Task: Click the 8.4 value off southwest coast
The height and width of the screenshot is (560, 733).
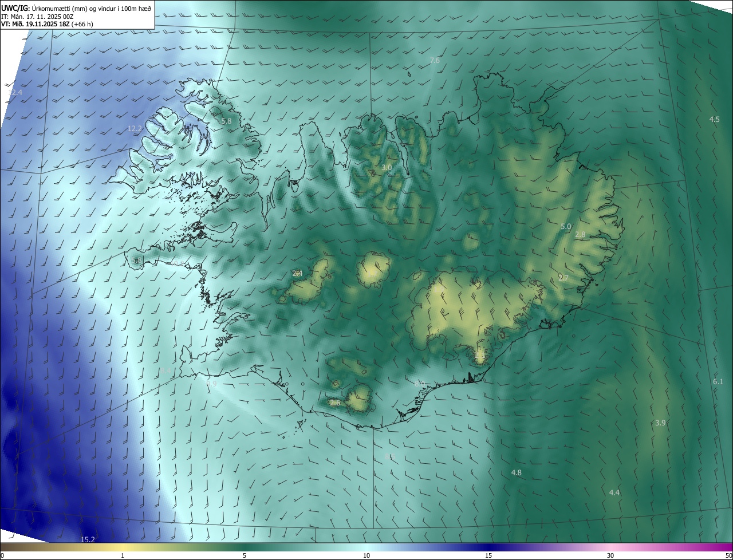Action: [165, 371]
